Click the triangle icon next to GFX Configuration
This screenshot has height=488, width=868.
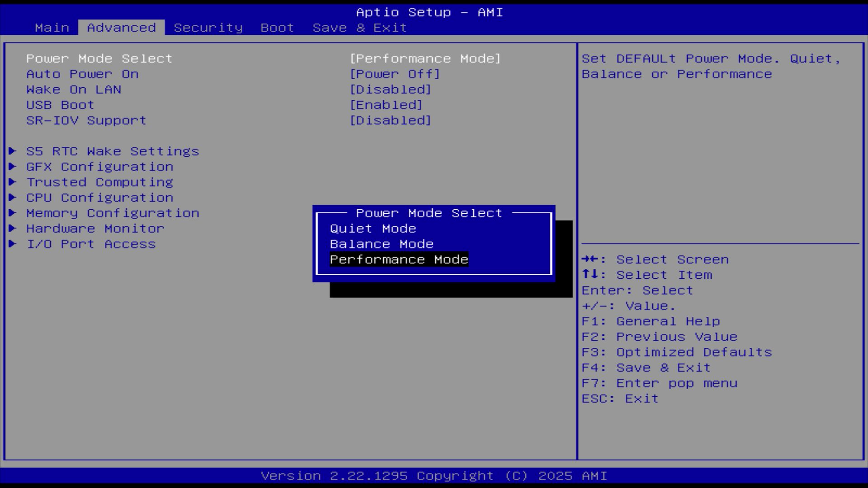(x=13, y=166)
